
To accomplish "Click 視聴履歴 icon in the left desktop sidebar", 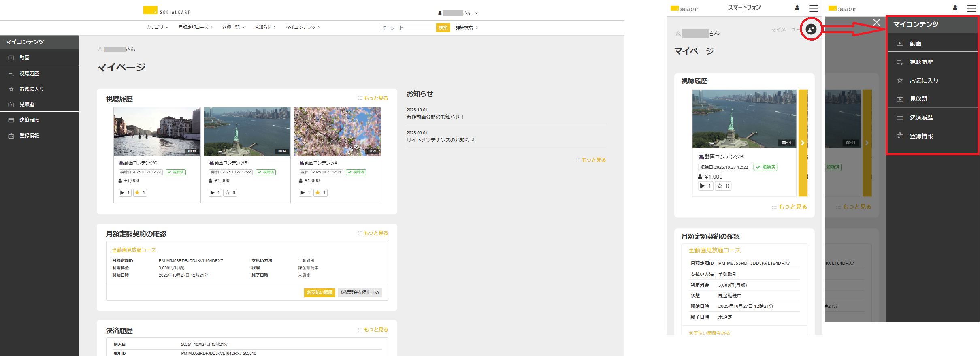I will [11, 74].
